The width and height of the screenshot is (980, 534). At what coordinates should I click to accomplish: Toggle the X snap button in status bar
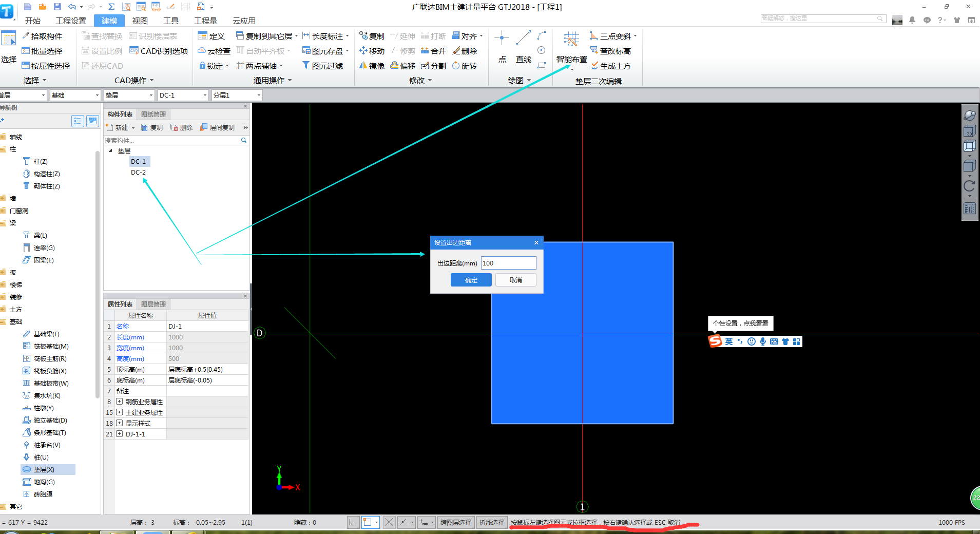tap(389, 522)
